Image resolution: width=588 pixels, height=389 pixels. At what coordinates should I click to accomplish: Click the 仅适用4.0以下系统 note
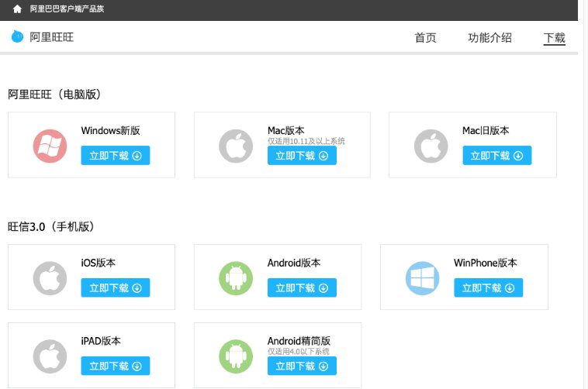tap(299, 351)
